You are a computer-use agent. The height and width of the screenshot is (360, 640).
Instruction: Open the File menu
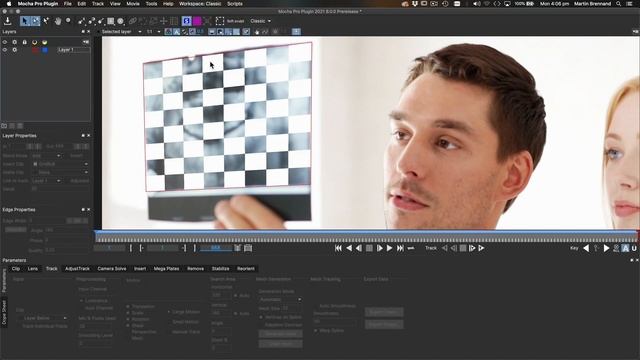coord(68,4)
